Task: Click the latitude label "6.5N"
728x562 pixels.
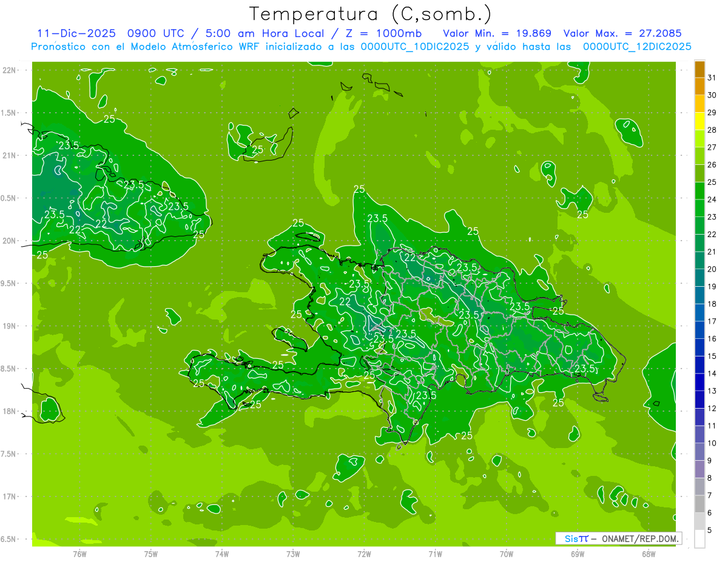Action: pyautogui.click(x=9, y=540)
